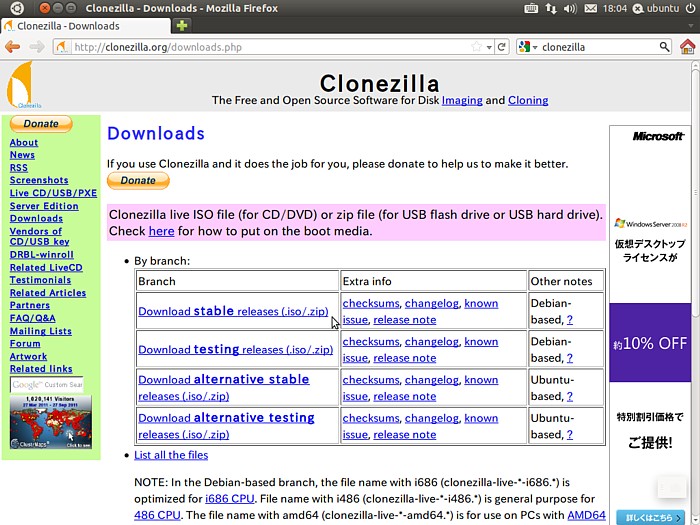This screenshot has height=525, width=700.
Task: Click the Clonezilla logo in the page header
Action: point(23,85)
